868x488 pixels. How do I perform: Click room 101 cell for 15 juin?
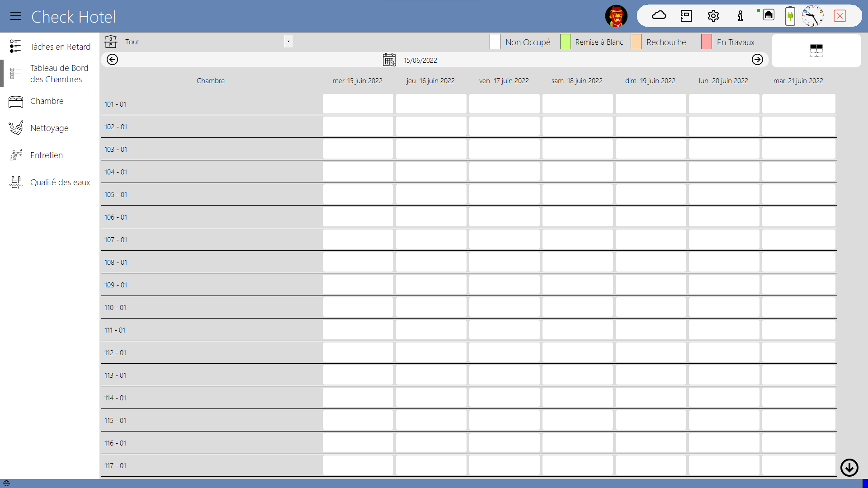pyautogui.click(x=358, y=103)
